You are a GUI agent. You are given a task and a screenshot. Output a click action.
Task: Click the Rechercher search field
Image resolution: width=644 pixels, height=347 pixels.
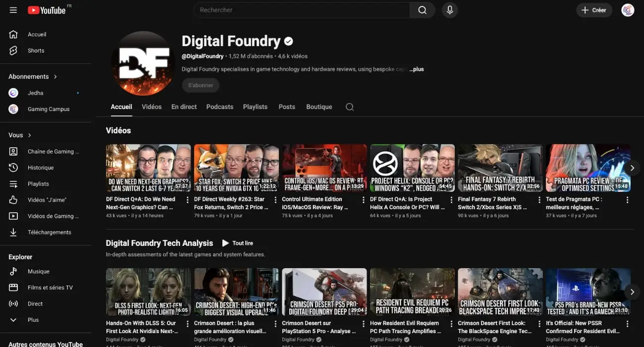[302, 10]
